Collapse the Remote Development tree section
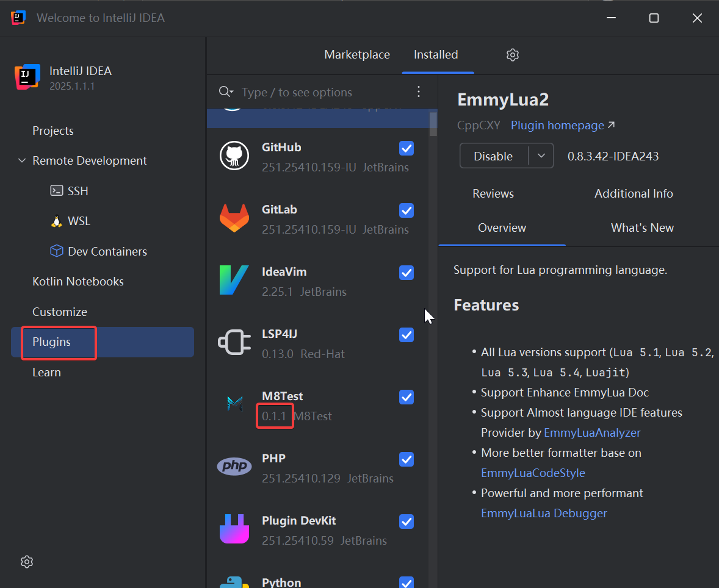Image resolution: width=719 pixels, height=588 pixels. point(22,161)
